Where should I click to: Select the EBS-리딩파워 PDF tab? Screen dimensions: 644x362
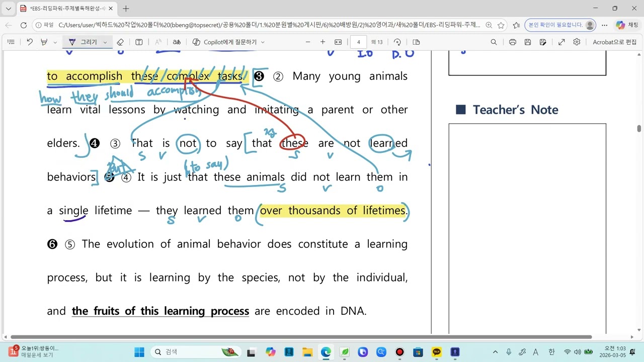[x=66, y=9]
